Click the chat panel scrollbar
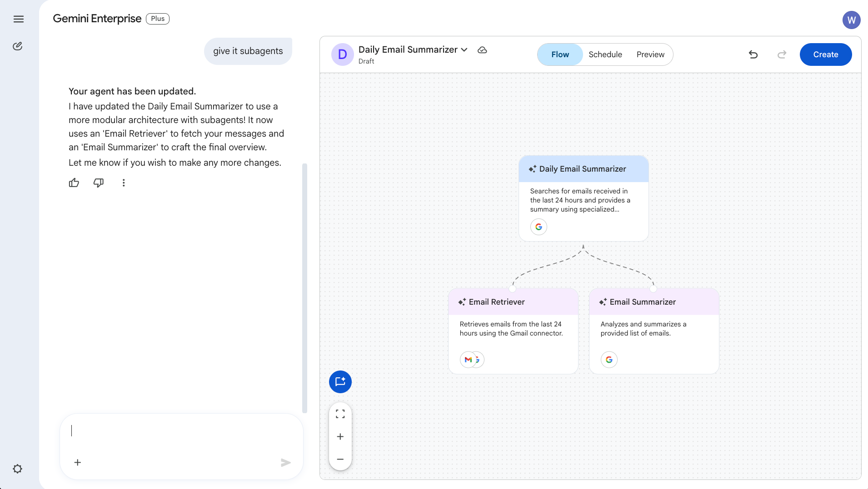 (x=304, y=288)
